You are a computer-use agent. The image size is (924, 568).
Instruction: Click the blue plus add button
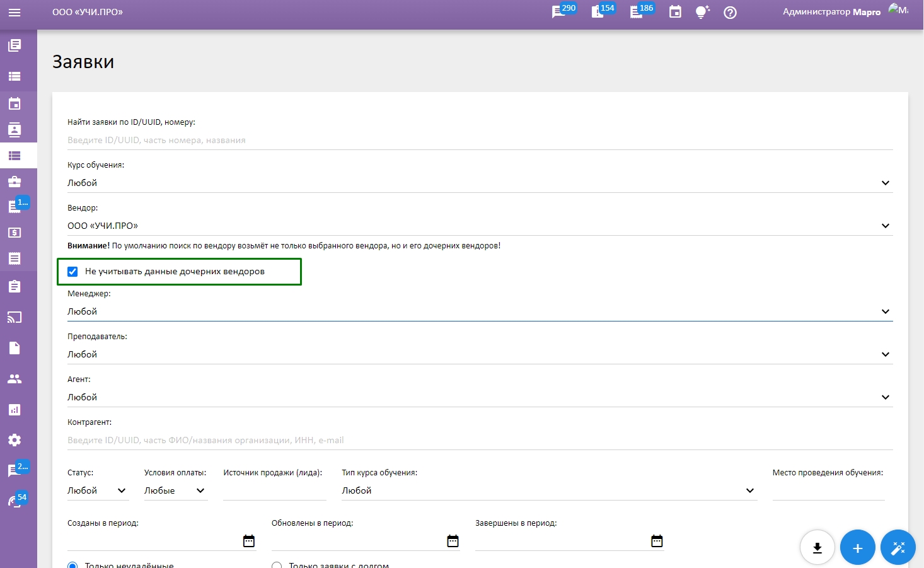858,547
